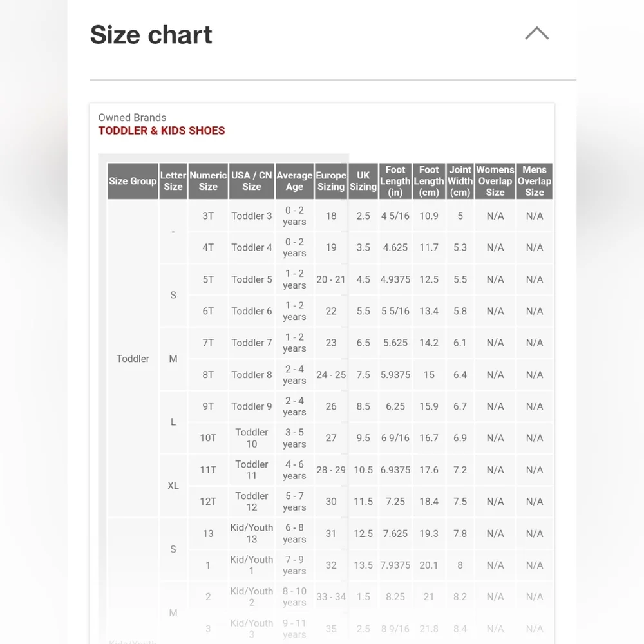Select the USA / CN Size column header
This screenshot has height=644, width=644.
pyautogui.click(x=251, y=181)
